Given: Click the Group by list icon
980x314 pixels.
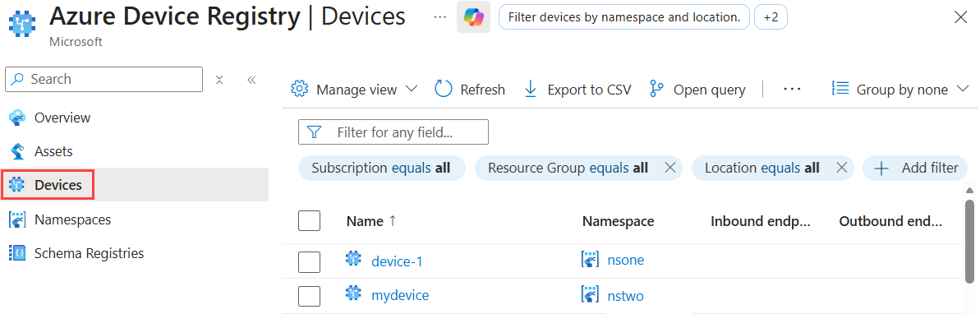Looking at the screenshot, I should point(840,89).
